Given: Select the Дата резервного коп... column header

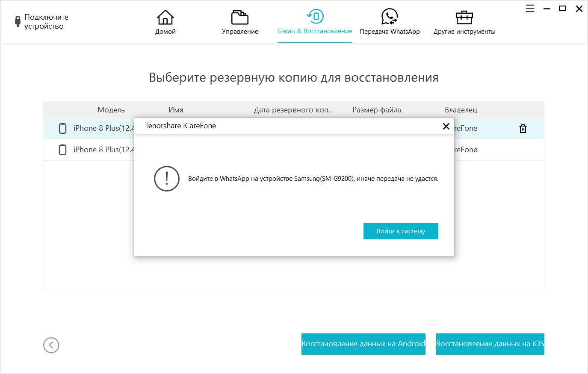Looking at the screenshot, I should point(294,110).
